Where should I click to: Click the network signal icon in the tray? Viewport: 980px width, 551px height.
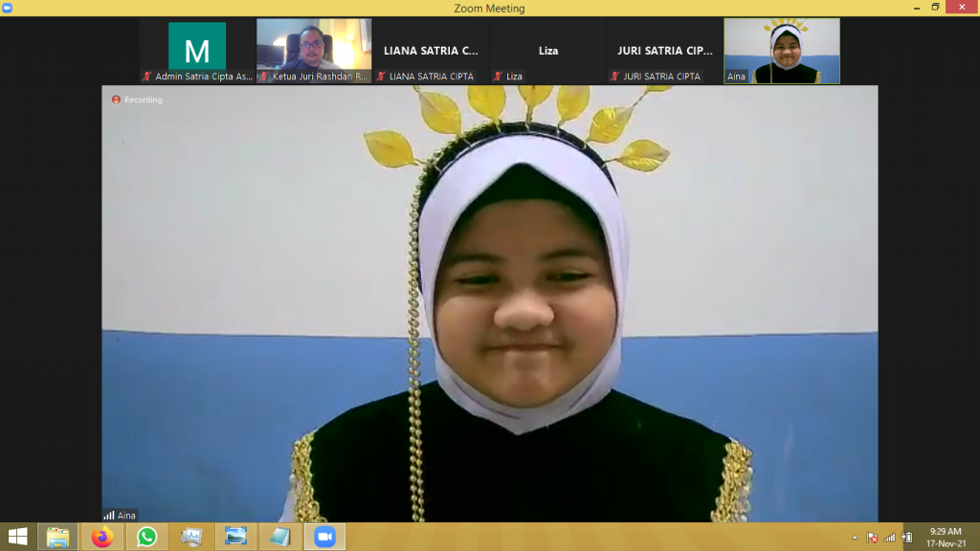[889, 538]
